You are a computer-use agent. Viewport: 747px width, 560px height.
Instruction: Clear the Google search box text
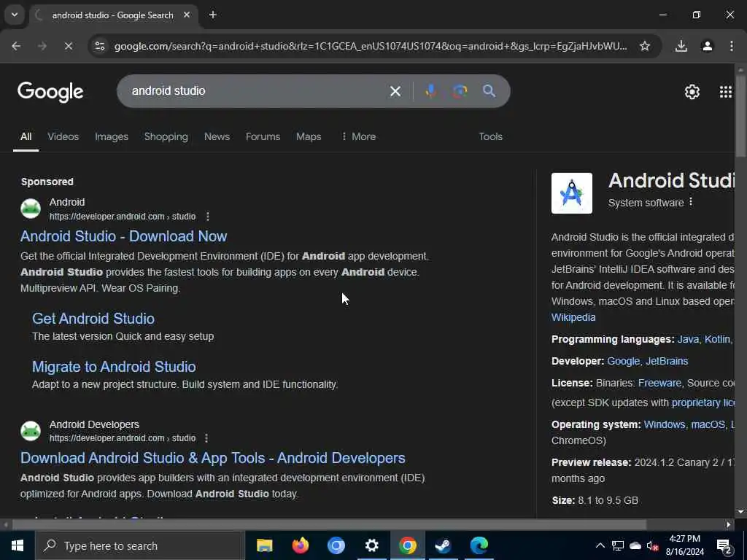click(395, 91)
